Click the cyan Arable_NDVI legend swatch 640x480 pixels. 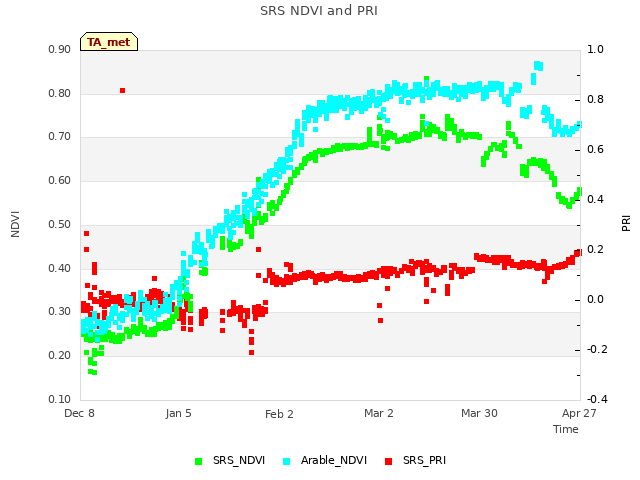point(287,461)
